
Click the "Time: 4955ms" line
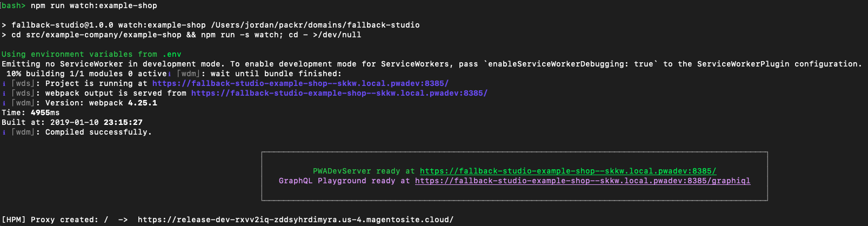click(31, 113)
